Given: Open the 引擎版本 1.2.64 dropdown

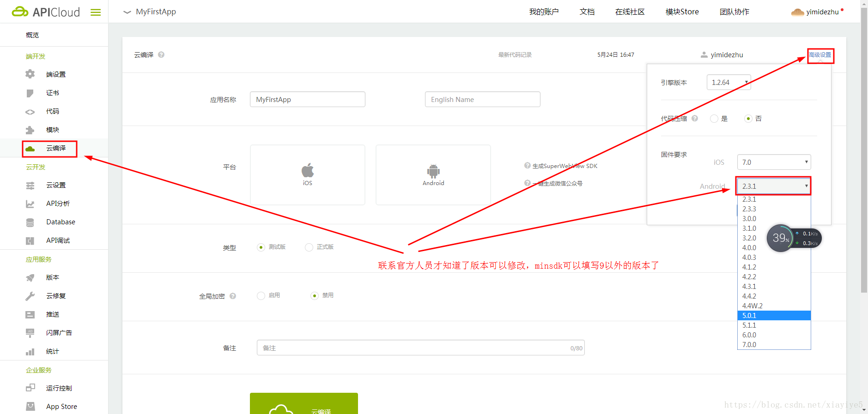Looking at the screenshot, I should click(728, 82).
